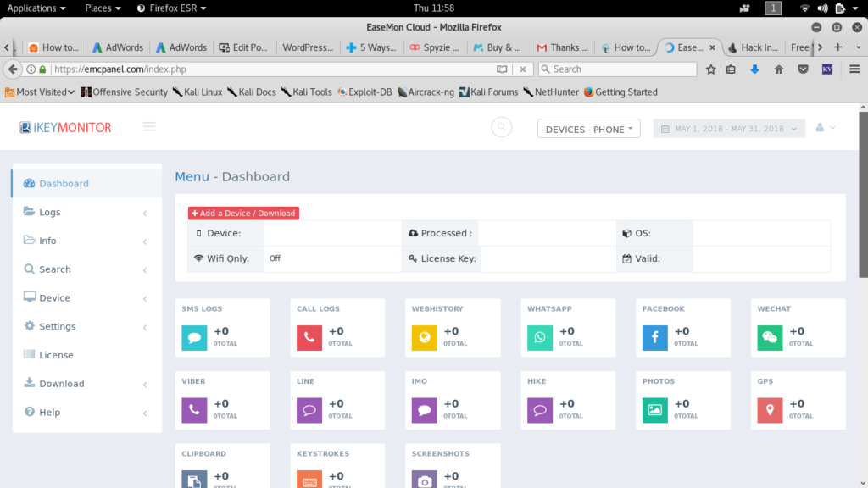Click the Web History globe icon
The image size is (868, 488).
424,337
